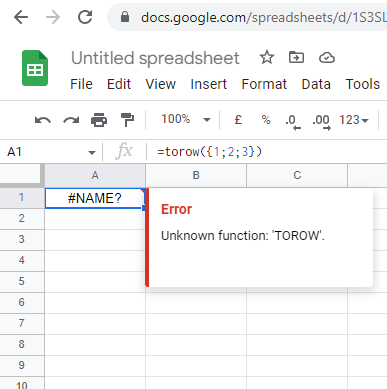The height and width of the screenshot is (389, 387).
Task: Select row 2 header
Action: 22,219
